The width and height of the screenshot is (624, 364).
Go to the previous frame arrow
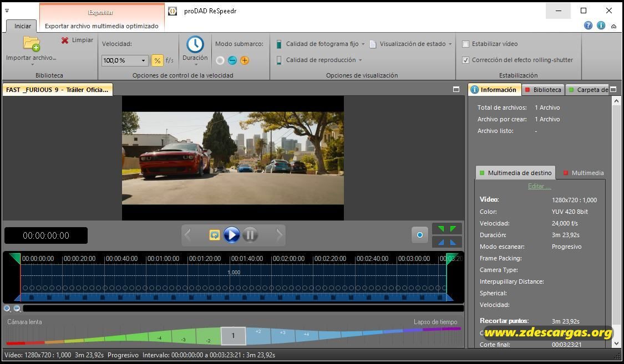click(x=188, y=235)
